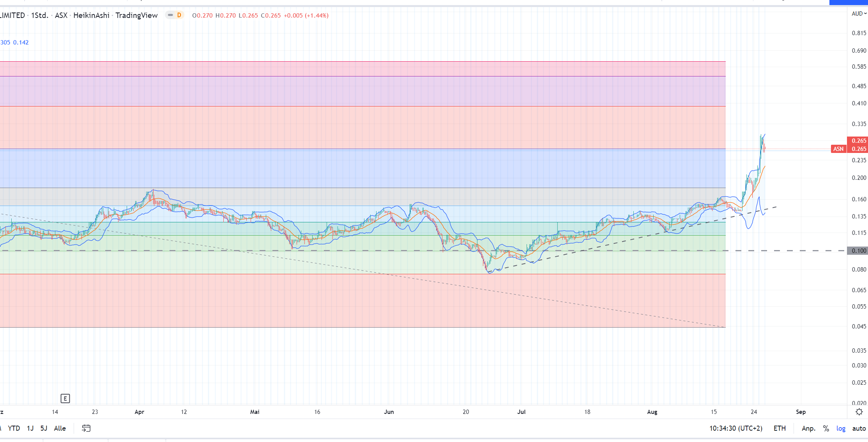This screenshot has height=442, width=868.
Task: Toggle the percent scale mode
Action: pyautogui.click(x=826, y=428)
